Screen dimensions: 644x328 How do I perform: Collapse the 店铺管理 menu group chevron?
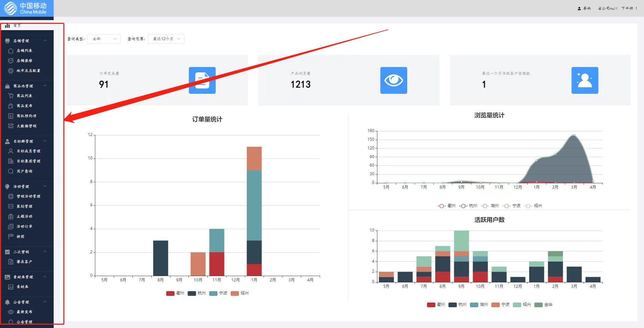45,41
